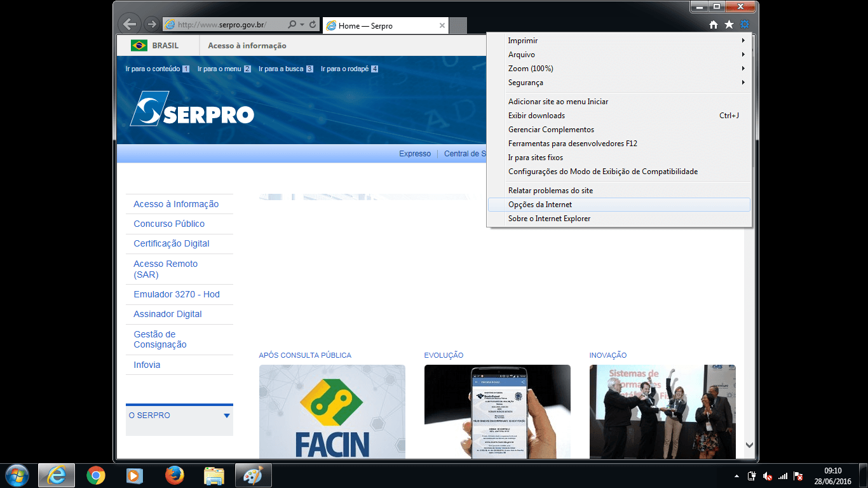Open the EVOLUÇÃO smartphone thumbnail
868x488 pixels.
(498, 412)
